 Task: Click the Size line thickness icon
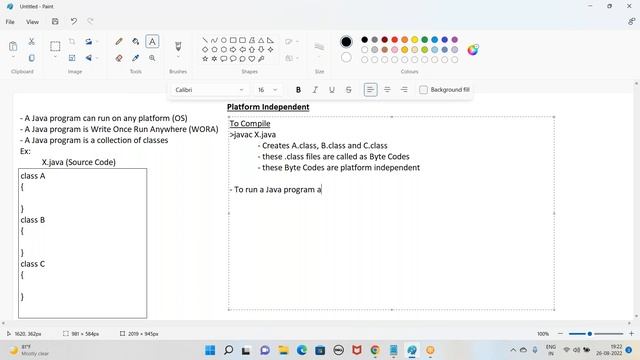point(319,47)
